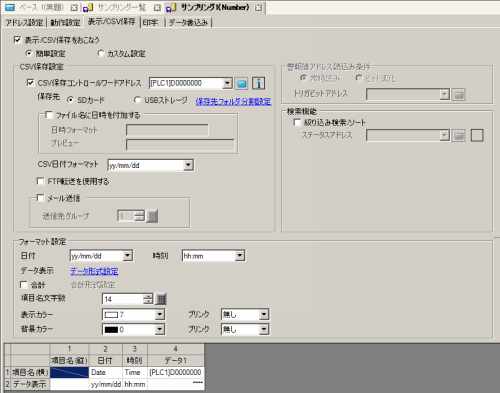Click the ベース1 screen tab icon

tap(10, 7)
